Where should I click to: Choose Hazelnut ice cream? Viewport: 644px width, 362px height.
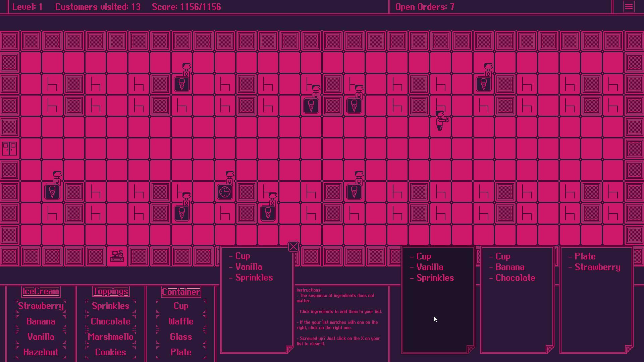pyautogui.click(x=41, y=352)
